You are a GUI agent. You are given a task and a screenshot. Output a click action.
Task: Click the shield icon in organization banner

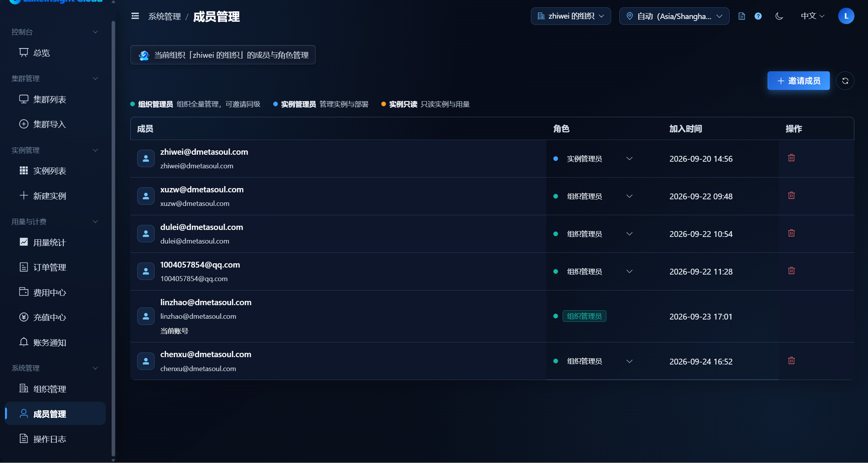(144, 55)
